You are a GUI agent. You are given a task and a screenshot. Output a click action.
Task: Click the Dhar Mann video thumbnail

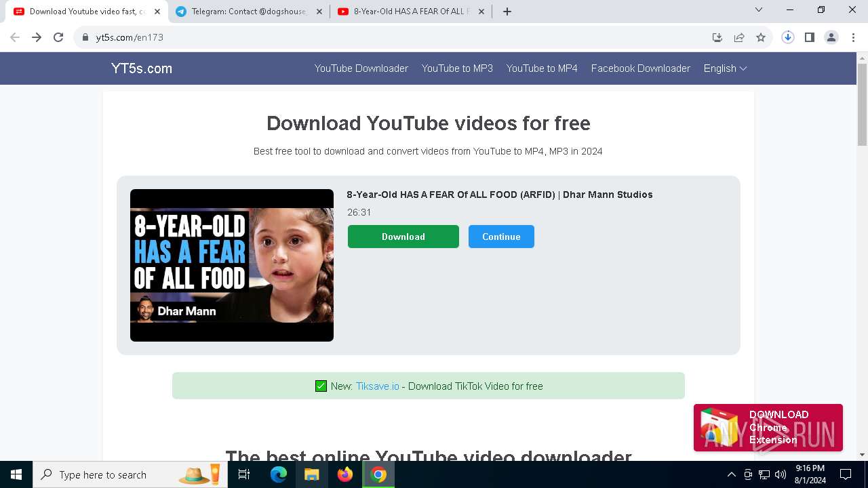(232, 265)
